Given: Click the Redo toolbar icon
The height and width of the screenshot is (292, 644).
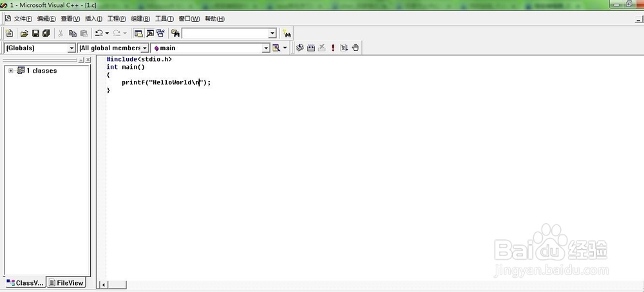Looking at the screenshot, I should [x=117, y=33].
